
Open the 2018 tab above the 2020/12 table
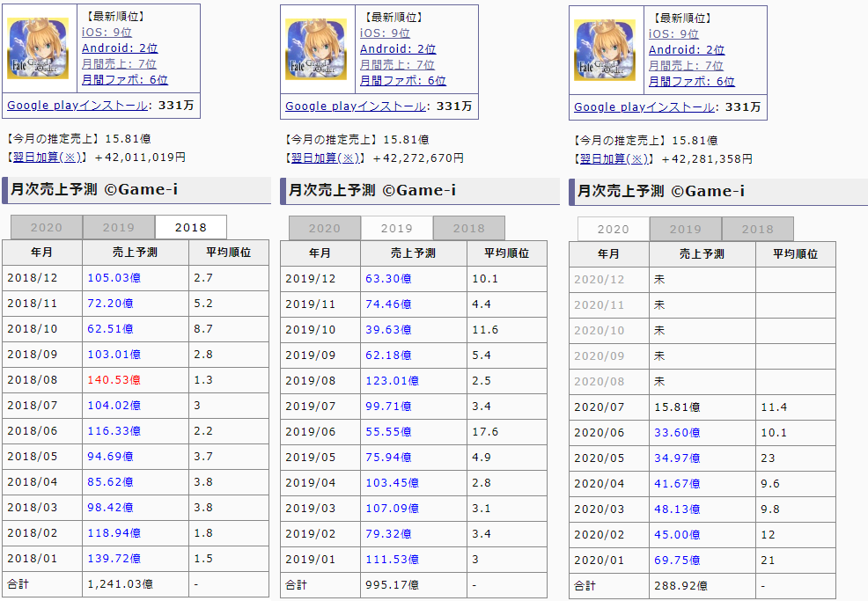[757, 229]
